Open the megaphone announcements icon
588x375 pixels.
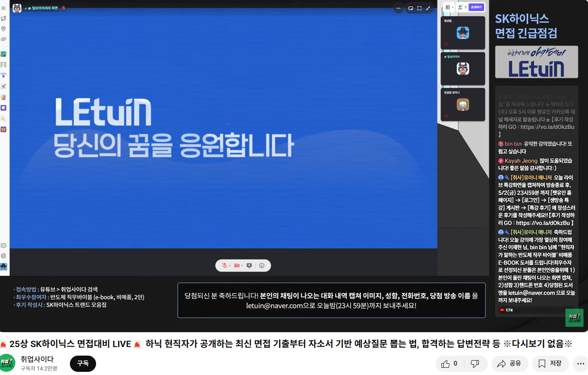tap(3, 18)
